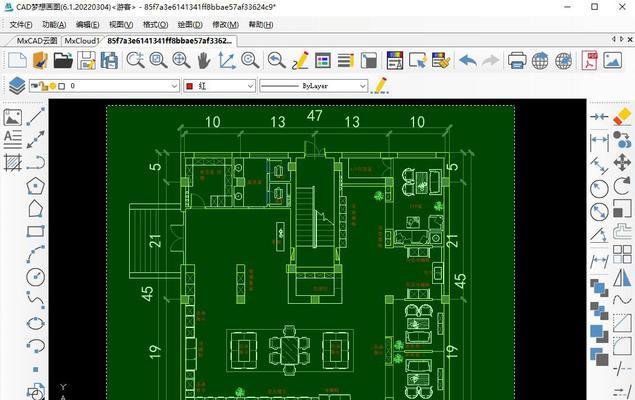Click the Print printer icon

517,60
